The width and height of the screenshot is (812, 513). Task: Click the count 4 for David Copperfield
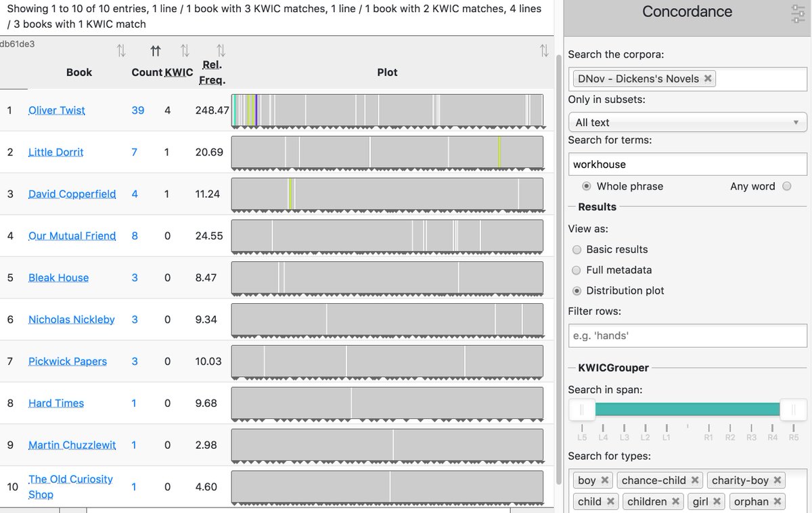135,194
